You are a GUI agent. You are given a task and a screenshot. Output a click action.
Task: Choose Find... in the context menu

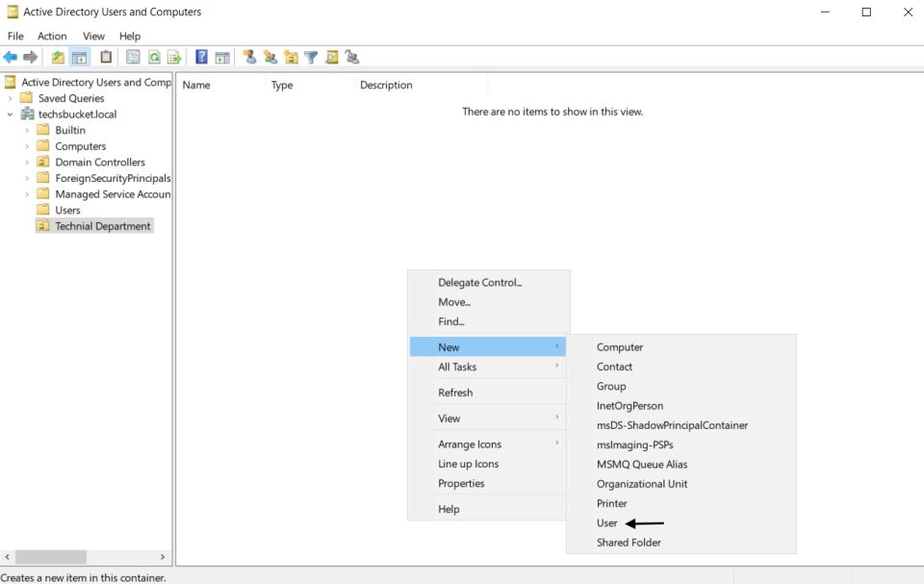(x=489, y=321)
